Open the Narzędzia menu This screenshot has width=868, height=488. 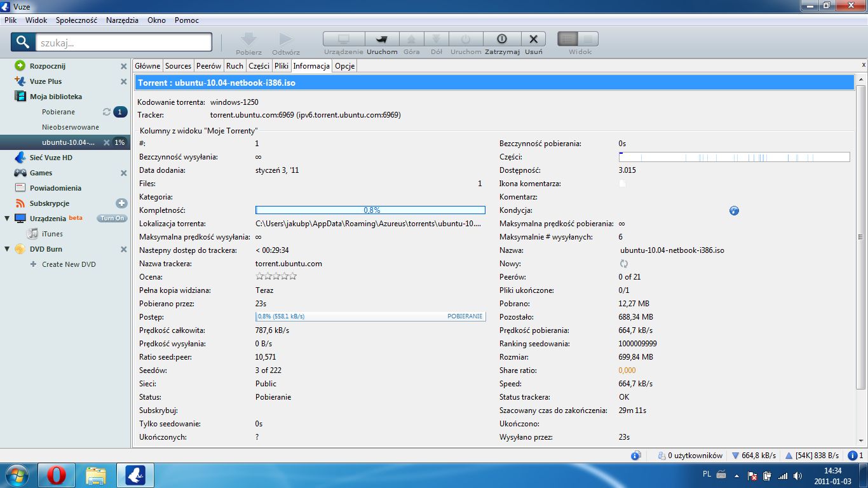click(122, 20)
